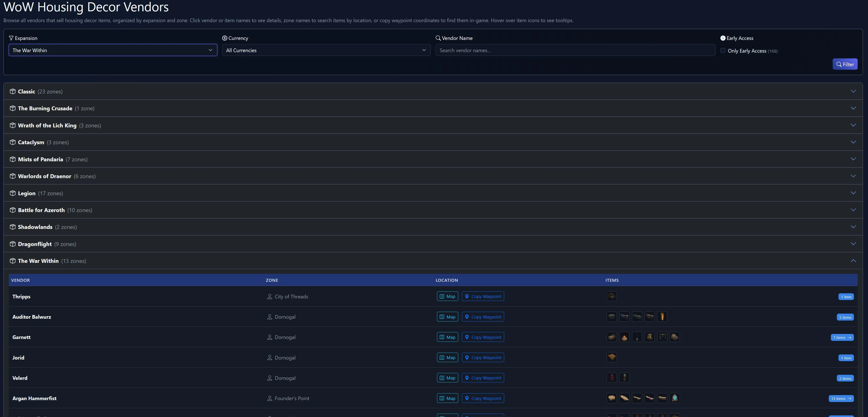
Task: Click last item icon in Auditor Balwurz row
Action: click(x=662, y=317)
